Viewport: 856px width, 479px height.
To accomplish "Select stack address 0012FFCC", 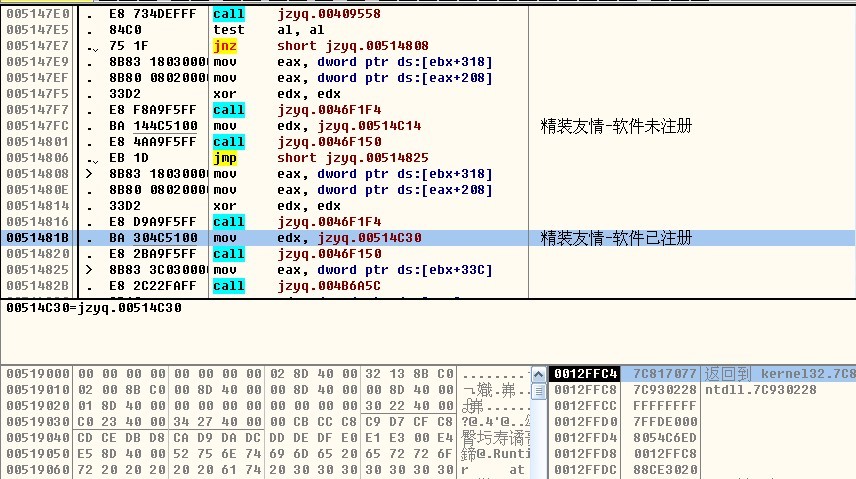I will [585, 406].
